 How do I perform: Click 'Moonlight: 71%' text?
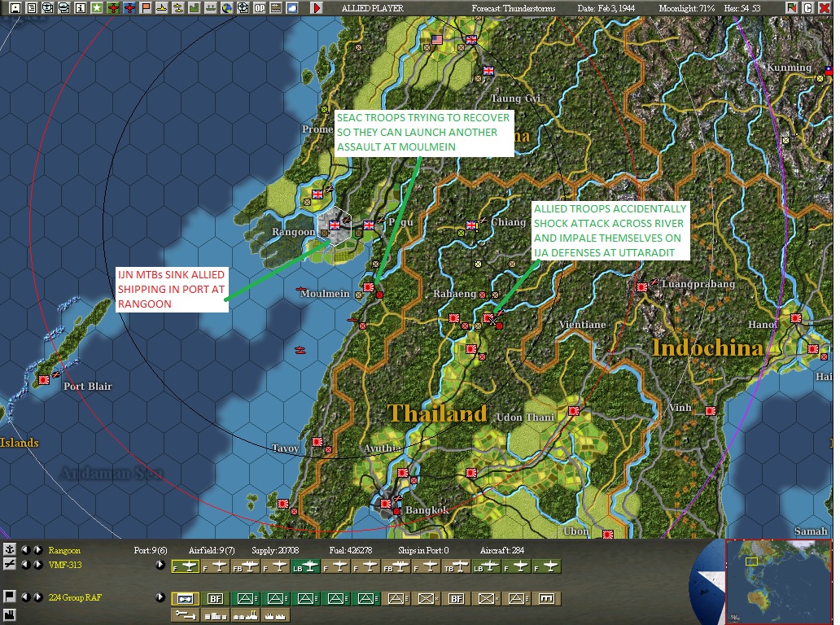point(686,8)
